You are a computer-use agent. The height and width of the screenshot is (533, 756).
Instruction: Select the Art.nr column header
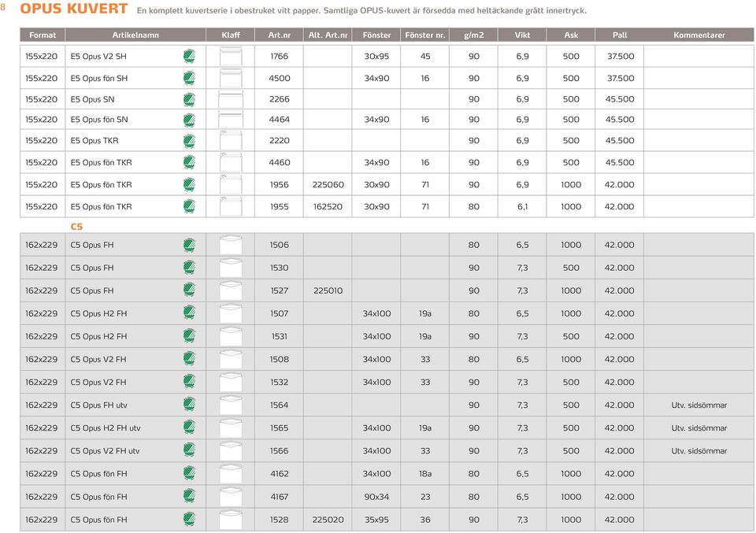coord(279,35)
